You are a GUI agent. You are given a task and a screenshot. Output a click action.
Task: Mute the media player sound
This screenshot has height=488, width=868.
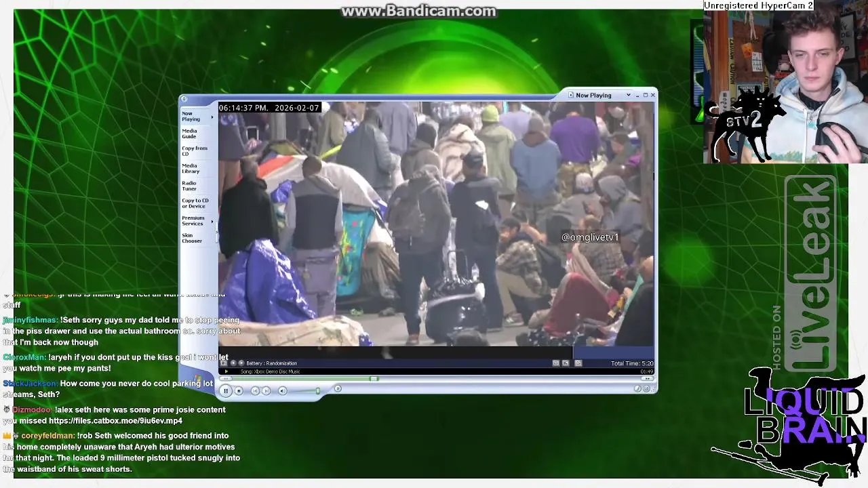click(x=283, y=390)
